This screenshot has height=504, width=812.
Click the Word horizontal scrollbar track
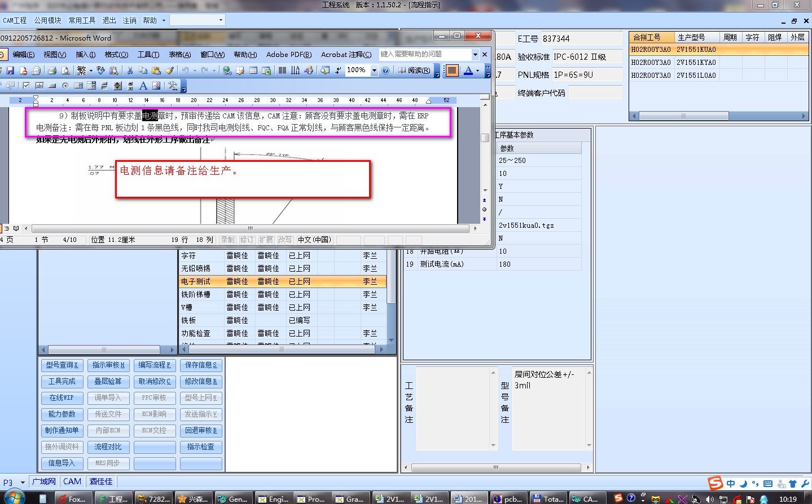tap(251, 228)
